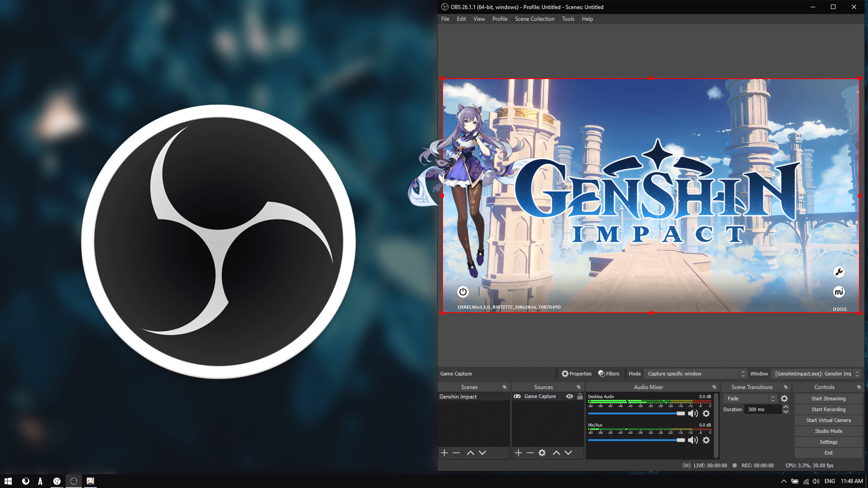868x488 pixels.
Task: Pop out the Controls dock panel
Action: [x=859, y=387]
